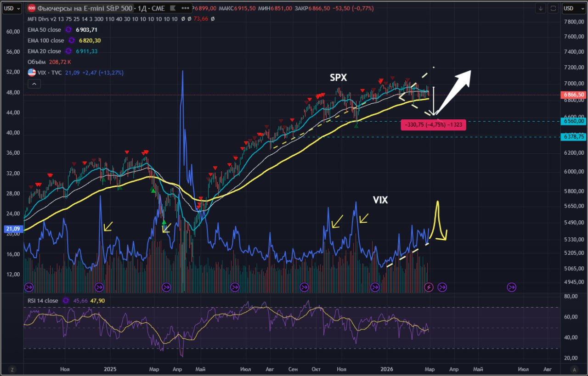Click the purple icon beside RSI 14 close

(x=66, y=301)
